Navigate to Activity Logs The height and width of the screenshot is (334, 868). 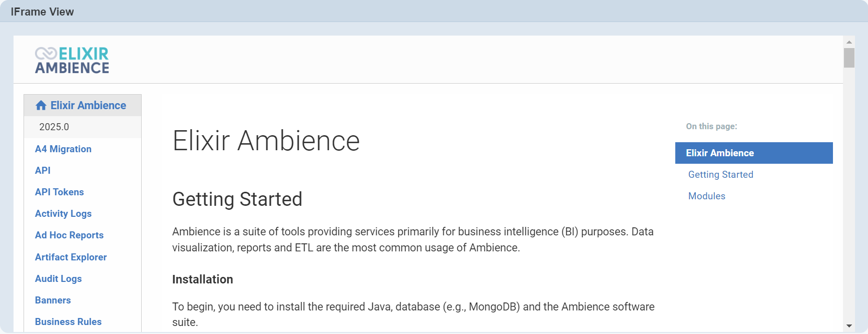pos(63,214)
